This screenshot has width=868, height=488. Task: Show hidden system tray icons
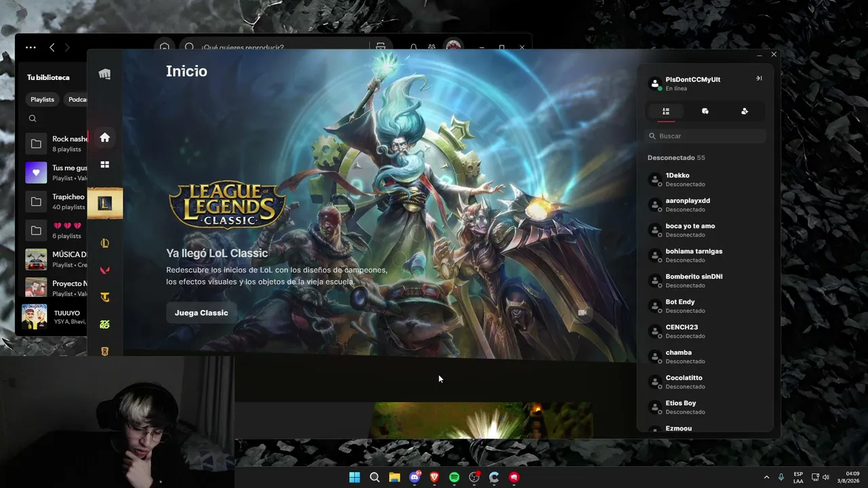coord(766,477)
